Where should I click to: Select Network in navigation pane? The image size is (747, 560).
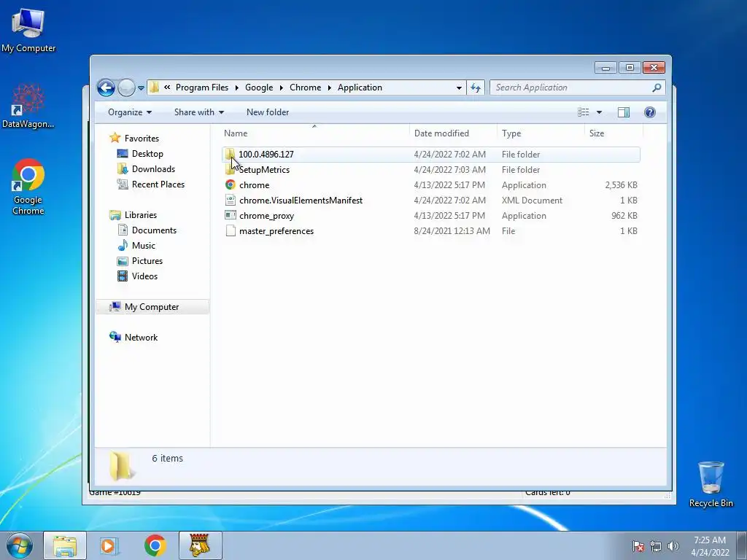pyautogui.click(x=141, y=337)
